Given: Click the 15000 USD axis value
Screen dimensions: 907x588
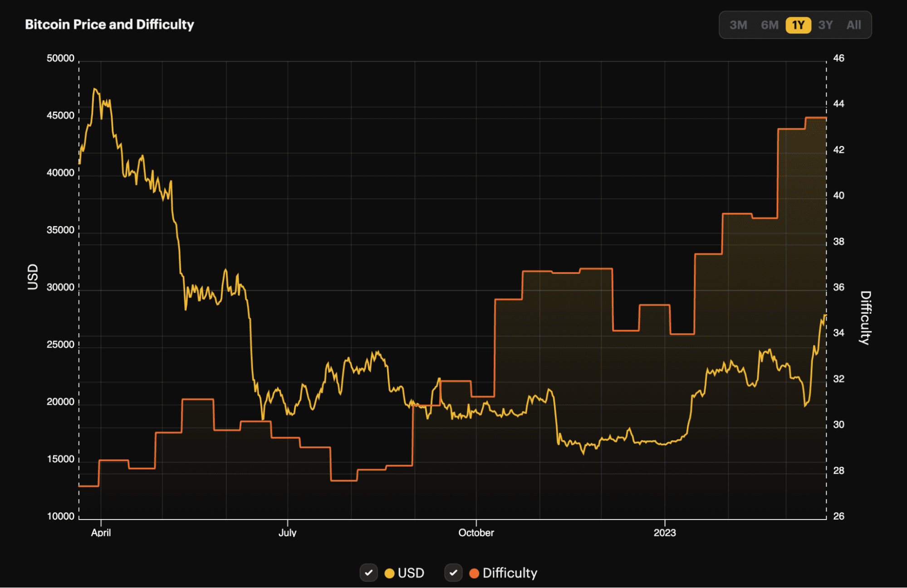Looking at the screenshot, I should pyautogui.click(x=60, y=459).
